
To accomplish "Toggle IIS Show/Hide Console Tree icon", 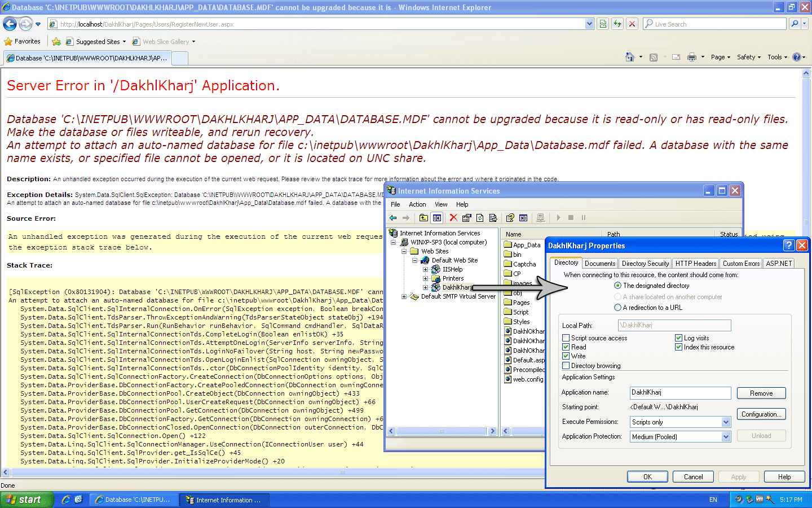I will tap(437, 218).
